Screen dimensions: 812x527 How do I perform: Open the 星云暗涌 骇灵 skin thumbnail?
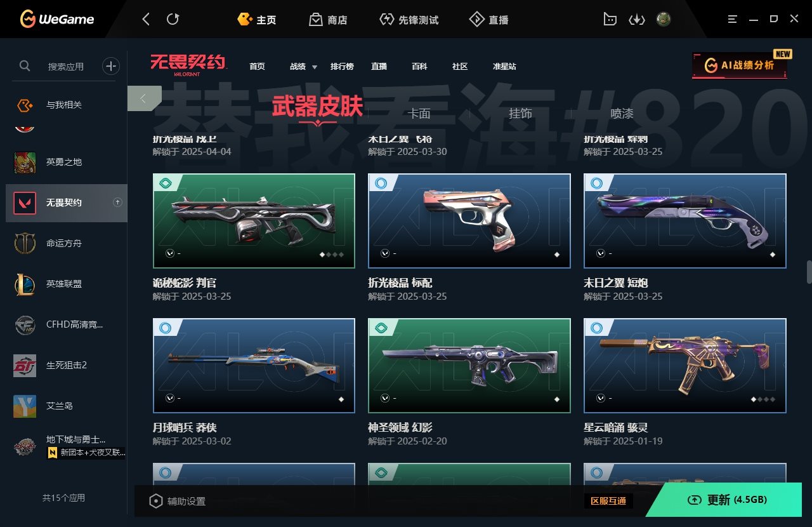685,366
